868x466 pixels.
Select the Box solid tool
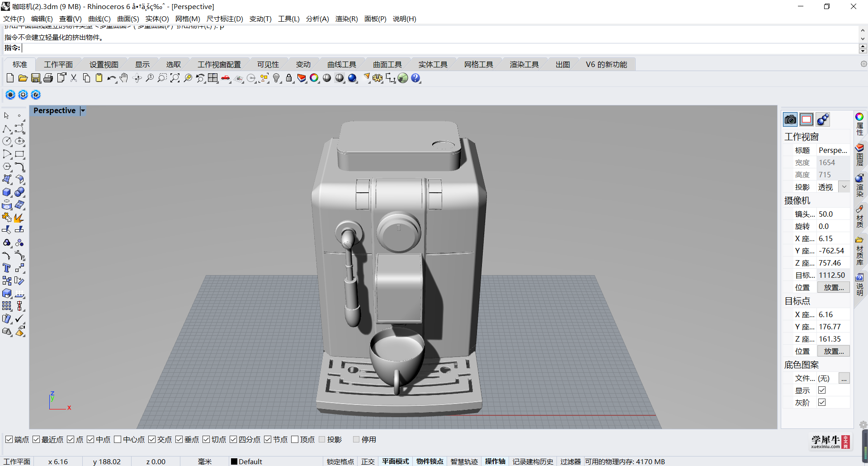7,192
